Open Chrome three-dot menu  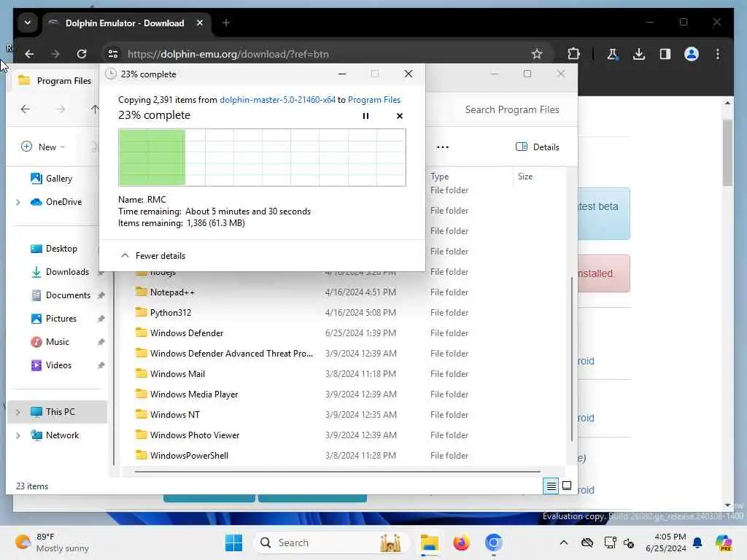718,54
